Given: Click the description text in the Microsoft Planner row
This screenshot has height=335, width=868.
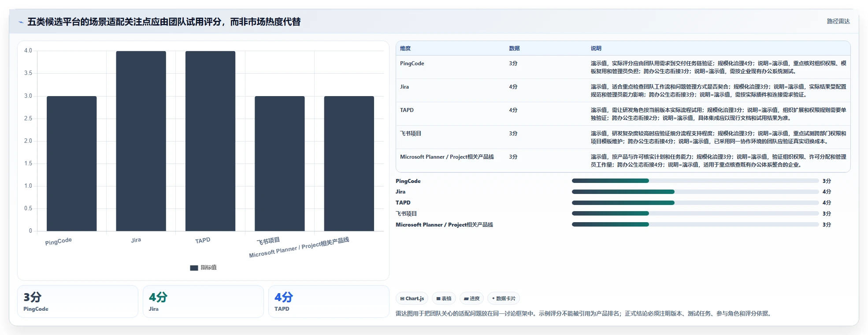Looking at the screenshot, I should coord(718,161).
